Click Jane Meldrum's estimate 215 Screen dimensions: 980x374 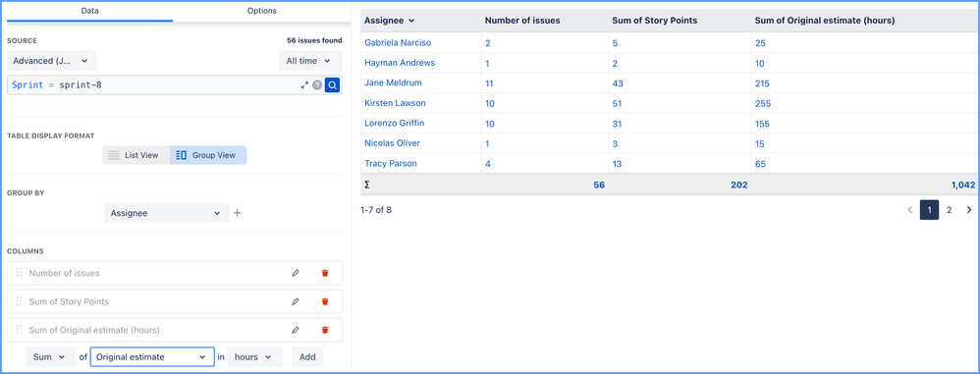coord(763,83)
